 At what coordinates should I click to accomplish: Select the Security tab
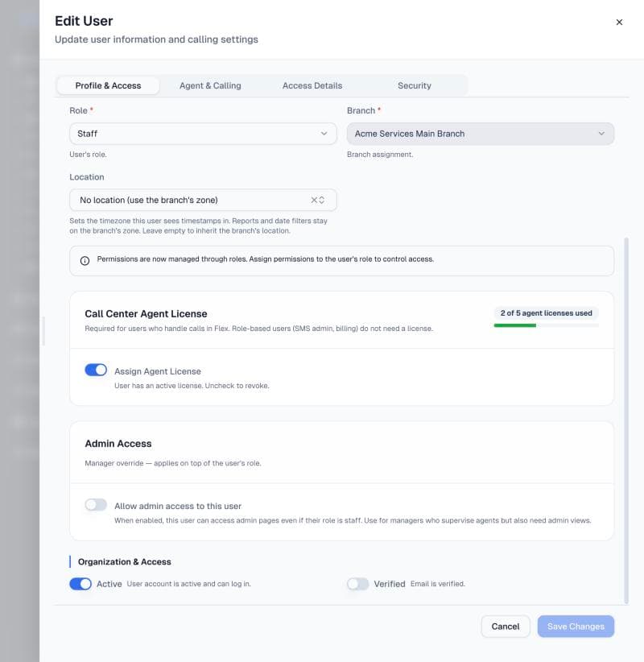[x=415, y=85]
